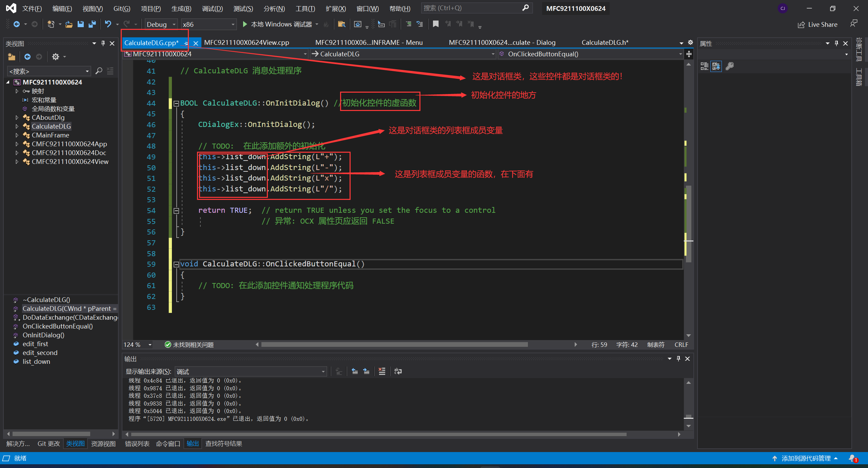Open the 调试(D) menu
The image size is (868, 468).
212,8
